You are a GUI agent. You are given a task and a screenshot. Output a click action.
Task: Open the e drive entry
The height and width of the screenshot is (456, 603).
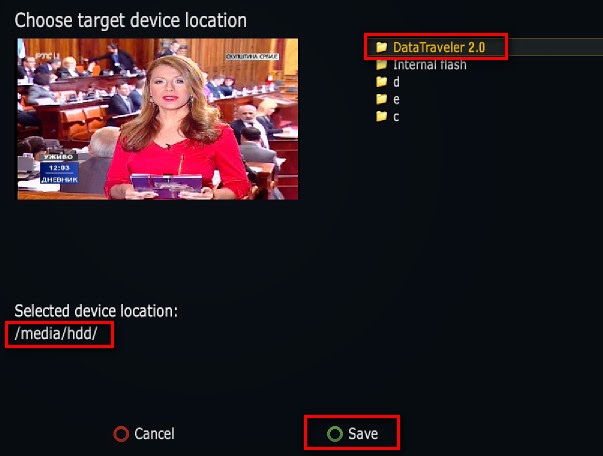396,100
